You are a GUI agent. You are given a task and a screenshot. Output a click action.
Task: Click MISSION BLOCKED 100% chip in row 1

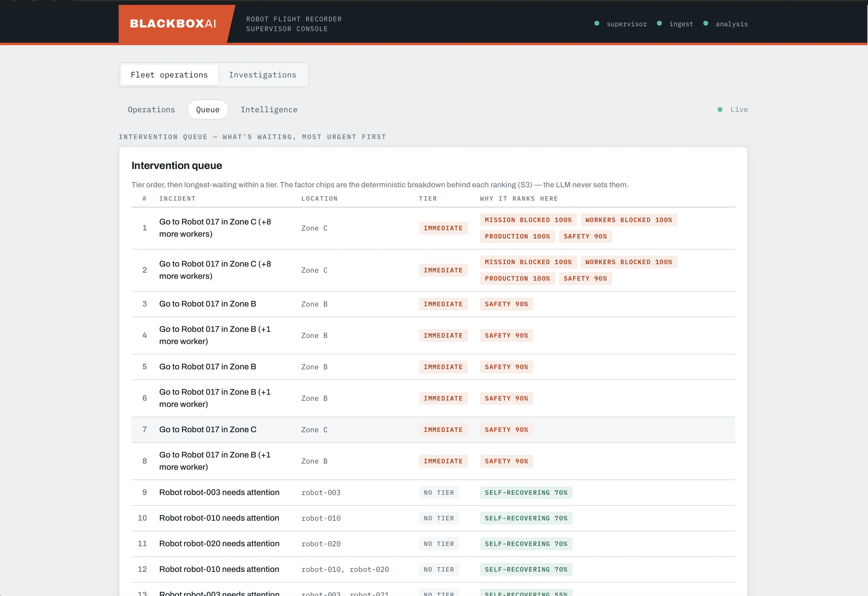528,220
